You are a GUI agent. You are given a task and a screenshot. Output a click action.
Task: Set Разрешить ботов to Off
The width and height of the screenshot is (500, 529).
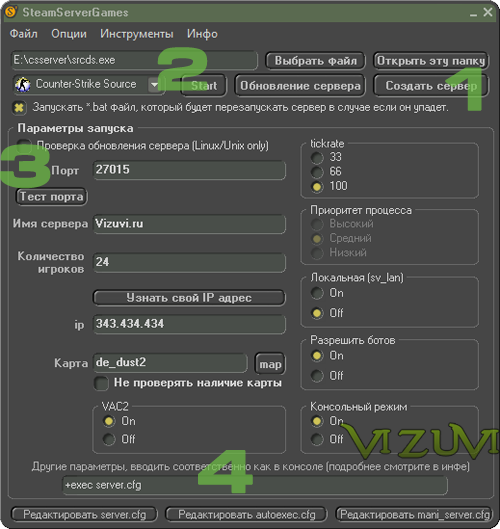point(317,375)
